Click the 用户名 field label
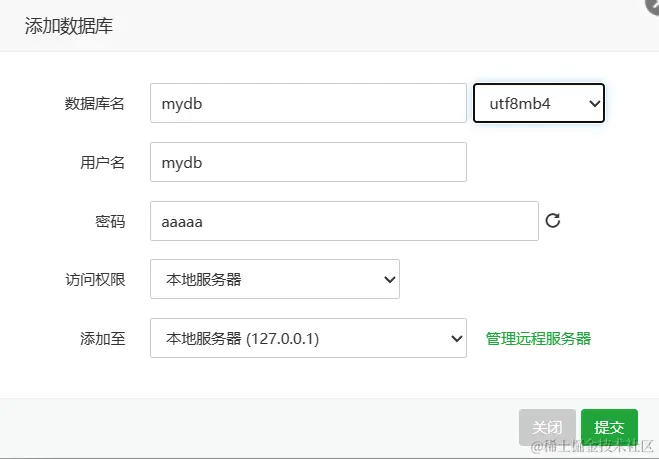659x459 pixels. pyautogui.click(x=102, y=163)
